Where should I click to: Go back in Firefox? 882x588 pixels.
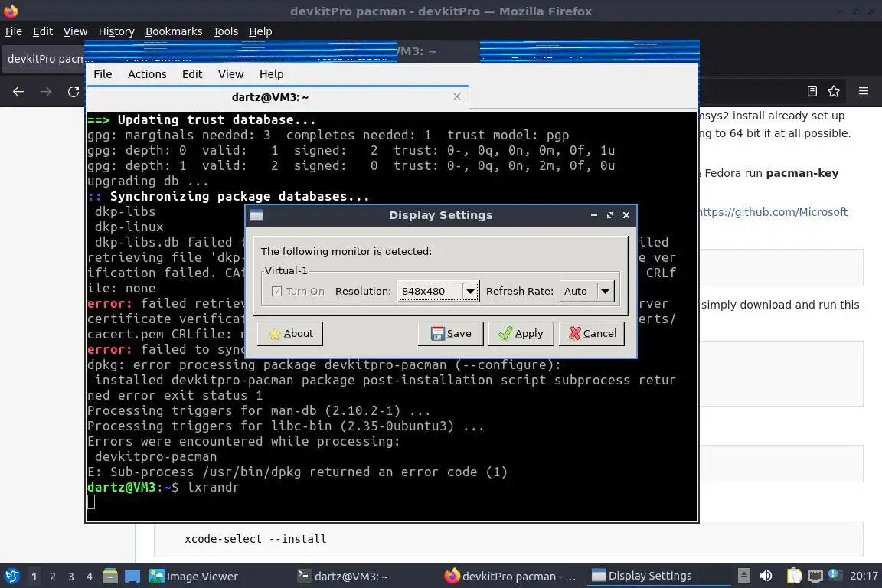pos(18,92)
